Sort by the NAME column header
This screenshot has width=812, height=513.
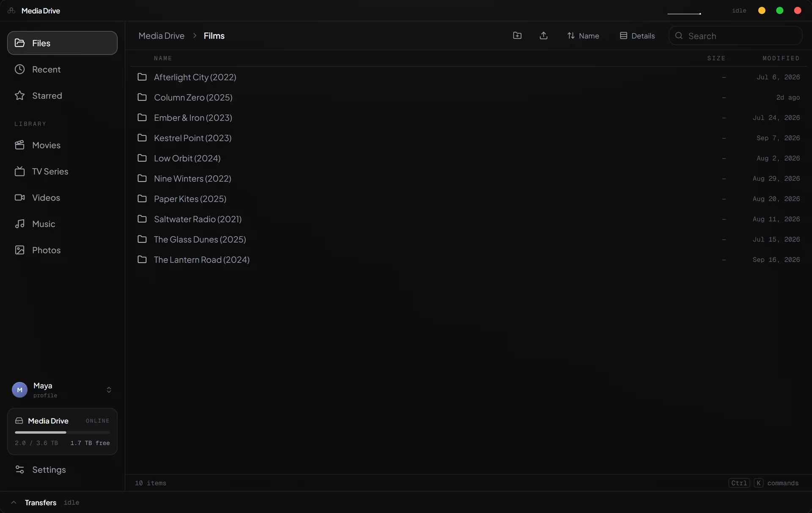click(163, 58)
